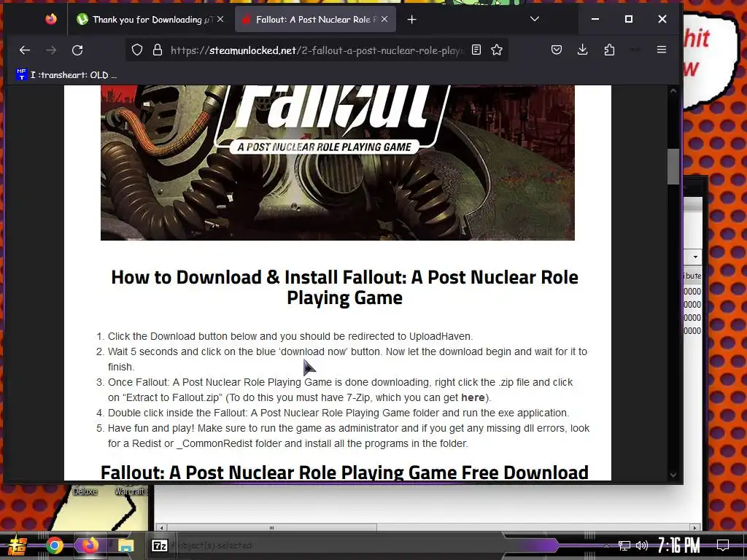Toggle reader view for this page

pyautogui.click(x=476, y=50)
